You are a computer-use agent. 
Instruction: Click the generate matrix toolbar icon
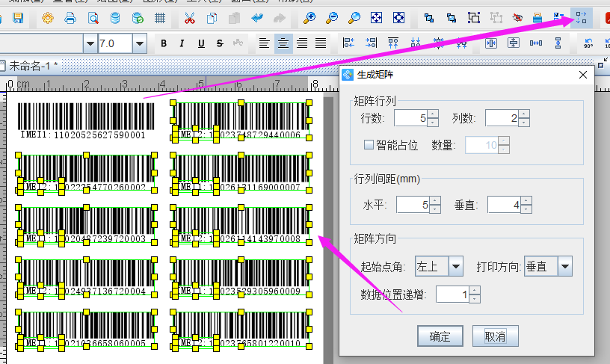click(582, 17)
